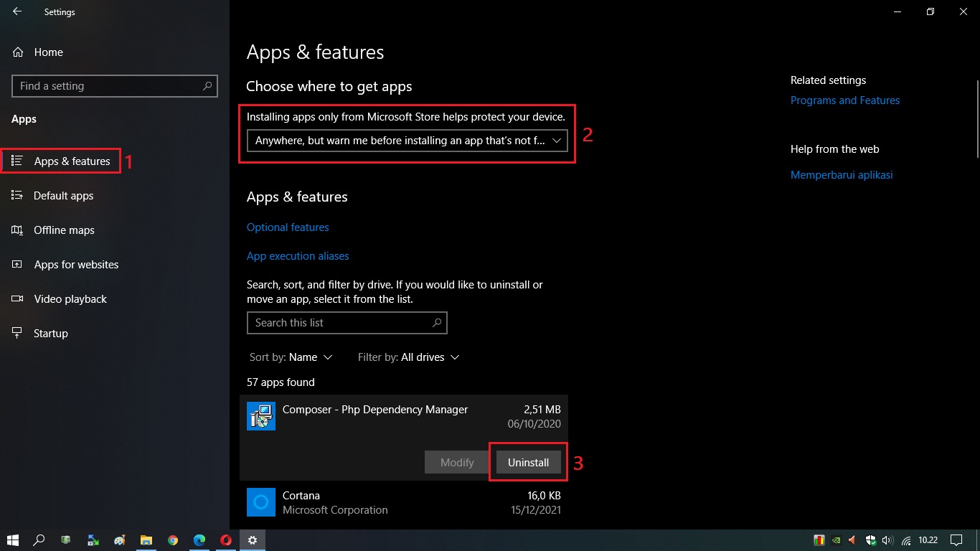Open the Paint palette app in taskbar
Viewport: 980px width, 551px height.
click(x=119, y=540)
